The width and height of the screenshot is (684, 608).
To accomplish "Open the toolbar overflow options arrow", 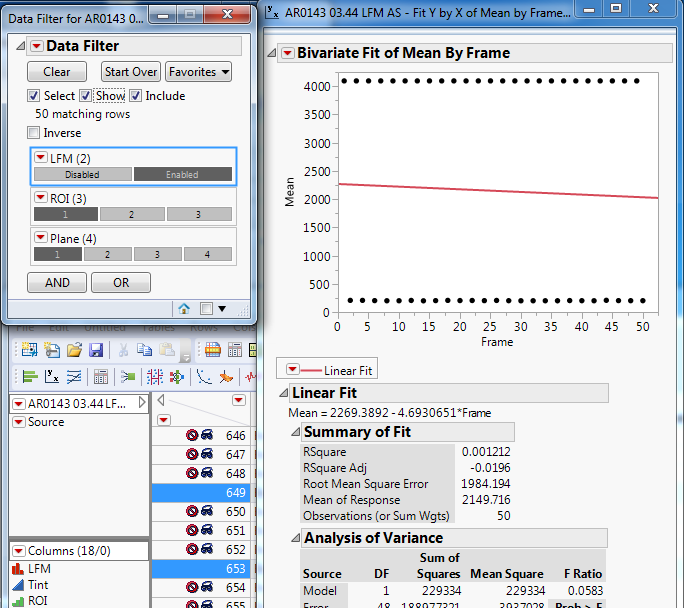I will 185,351.
